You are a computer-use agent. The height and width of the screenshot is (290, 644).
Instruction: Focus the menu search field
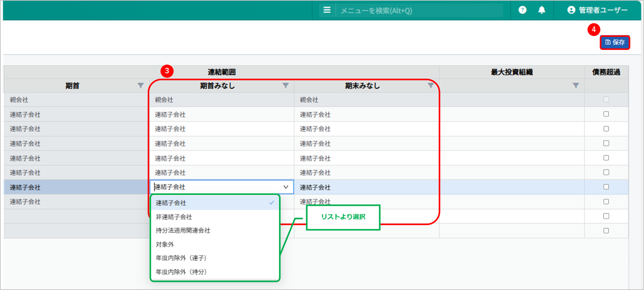click(x=418, y=11)
